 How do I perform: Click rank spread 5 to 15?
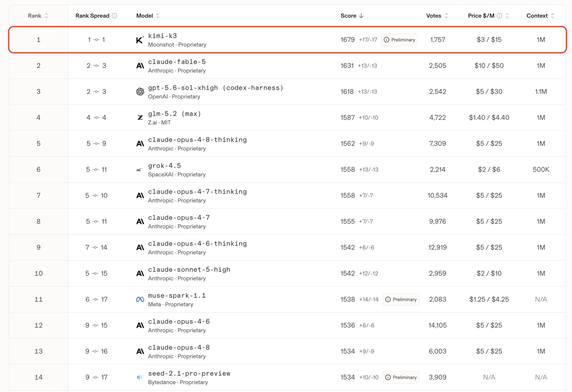[96, 273]
